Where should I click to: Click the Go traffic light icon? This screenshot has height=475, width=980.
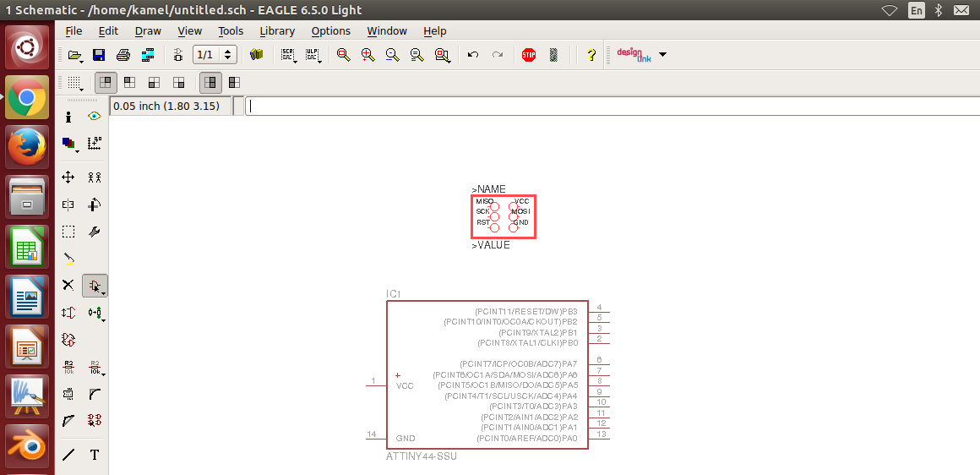[553, 55]
